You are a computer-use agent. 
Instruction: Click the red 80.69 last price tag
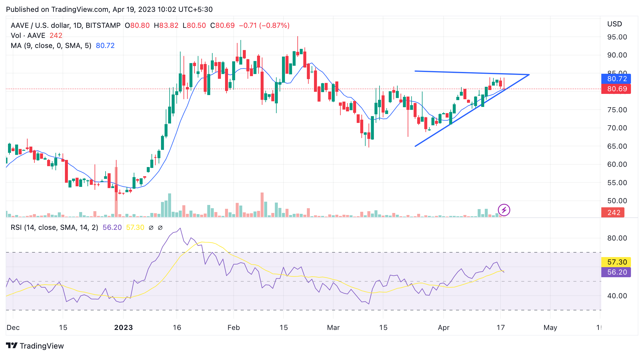point(616,89)
